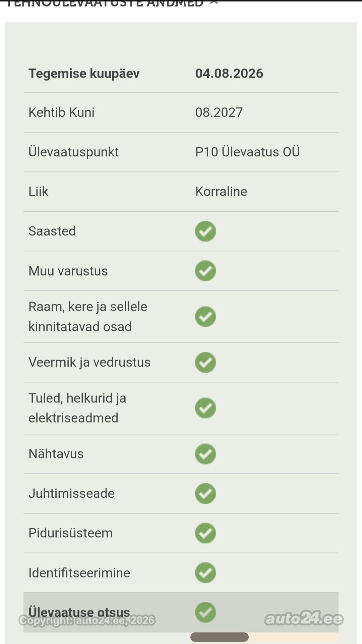Click the Korraline inspection type value
This screenshot has width=362, height=644.
[221, 192]
